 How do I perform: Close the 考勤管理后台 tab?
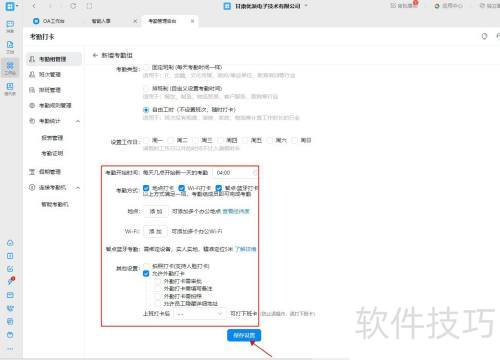click(x=192, y=21)
